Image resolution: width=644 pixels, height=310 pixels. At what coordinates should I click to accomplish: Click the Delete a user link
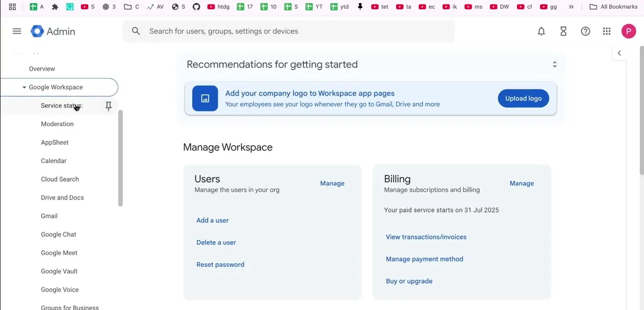[216, 243]
